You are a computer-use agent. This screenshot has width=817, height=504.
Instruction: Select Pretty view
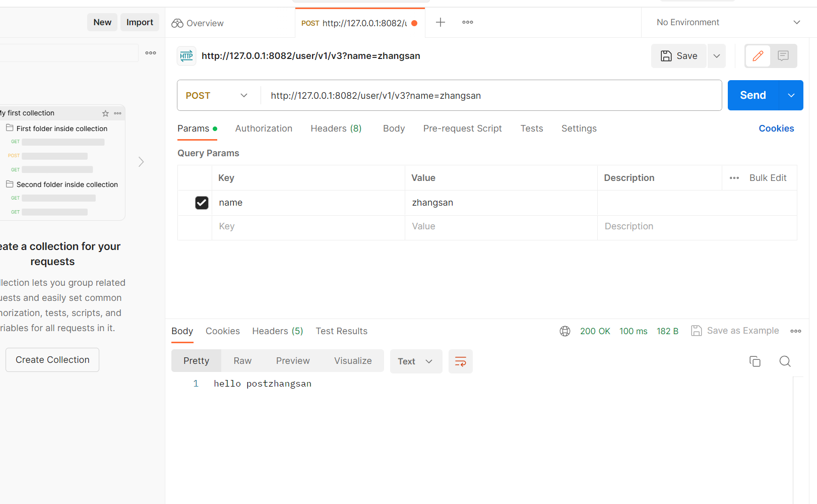point(196,361)
